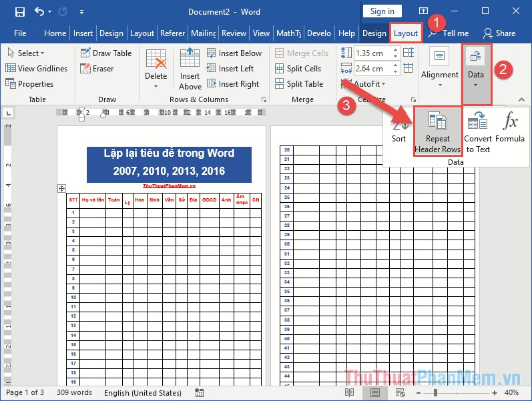Screen dimensions: 532x401
Task: Click the Sign in button
Action: click(382, 11)
